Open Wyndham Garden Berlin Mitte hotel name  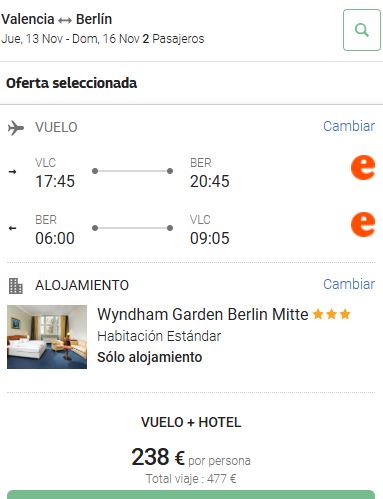point(203,314)
